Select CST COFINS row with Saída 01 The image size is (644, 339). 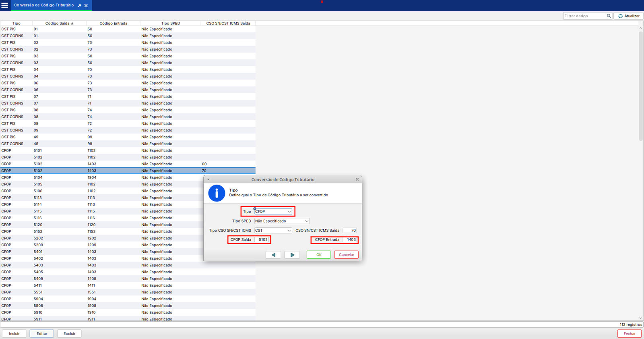coord(128,36)
